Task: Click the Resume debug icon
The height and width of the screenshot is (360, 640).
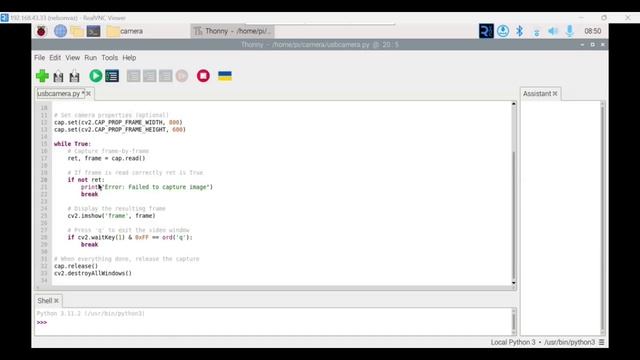Action: [x=182, y=76]
